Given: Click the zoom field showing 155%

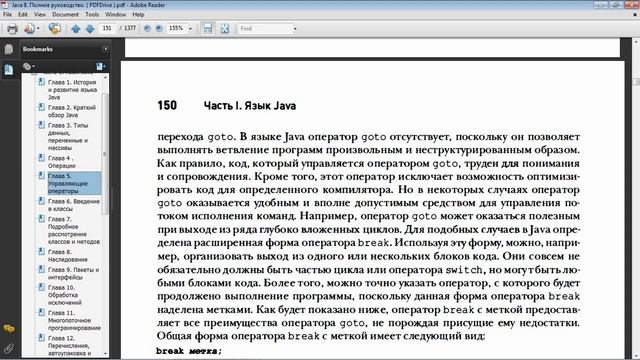Looking at the screenshot, I should (x=176, y=28).
